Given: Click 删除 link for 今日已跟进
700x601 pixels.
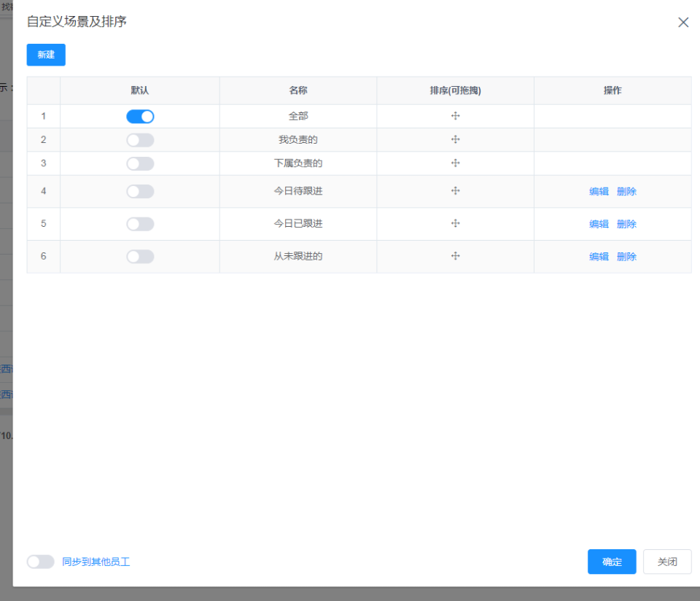Looking at the screenshot, I should pyautogui.click(x=626, y=223).
